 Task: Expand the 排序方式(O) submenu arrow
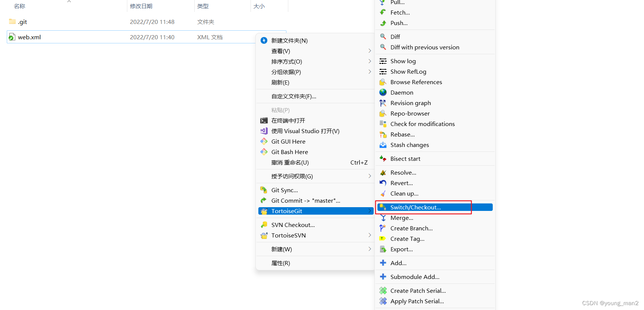click(370, 61)
